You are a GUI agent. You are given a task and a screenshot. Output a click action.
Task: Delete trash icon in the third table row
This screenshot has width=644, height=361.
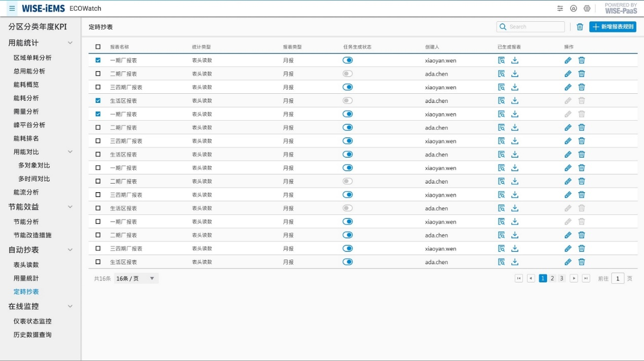[x=582, y=87]
